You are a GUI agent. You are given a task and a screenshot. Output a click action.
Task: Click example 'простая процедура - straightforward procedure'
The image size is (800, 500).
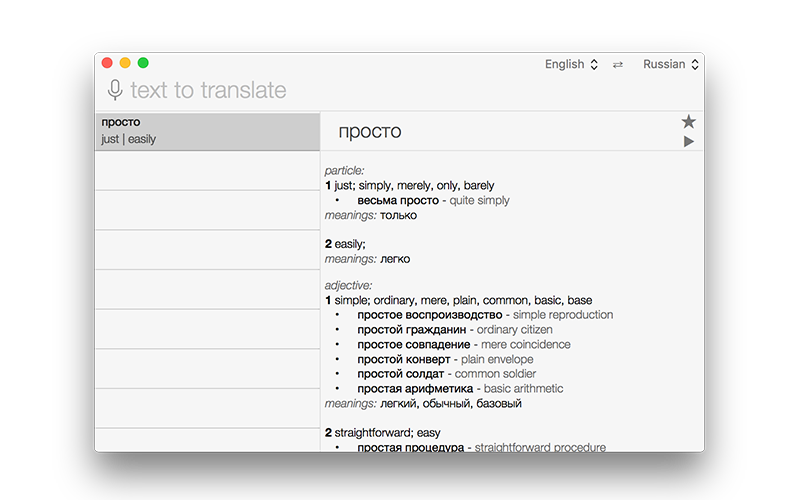[482, 447]
